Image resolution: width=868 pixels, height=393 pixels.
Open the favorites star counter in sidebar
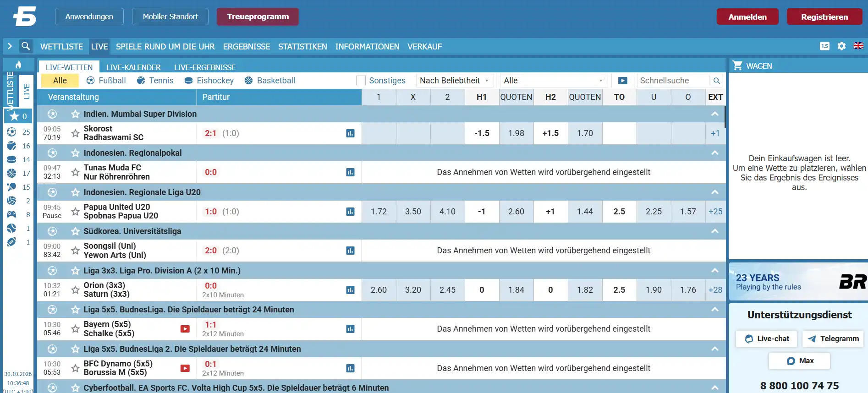coord(18,116)
